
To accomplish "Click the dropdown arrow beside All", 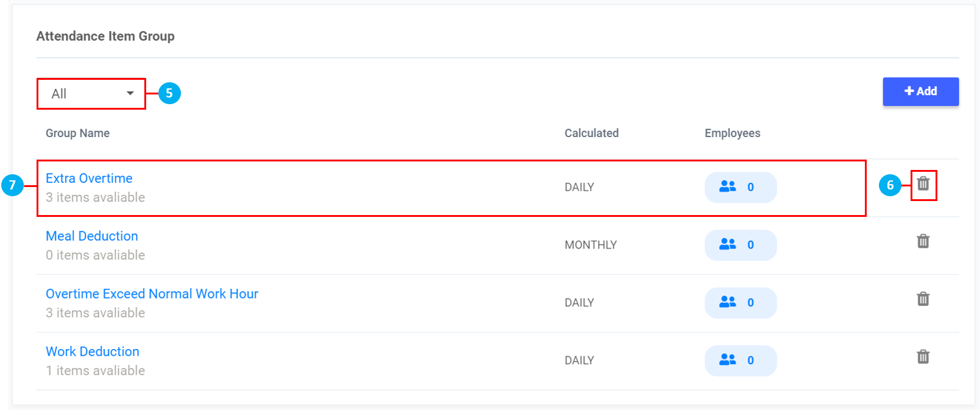I will (x=130, y=94).
